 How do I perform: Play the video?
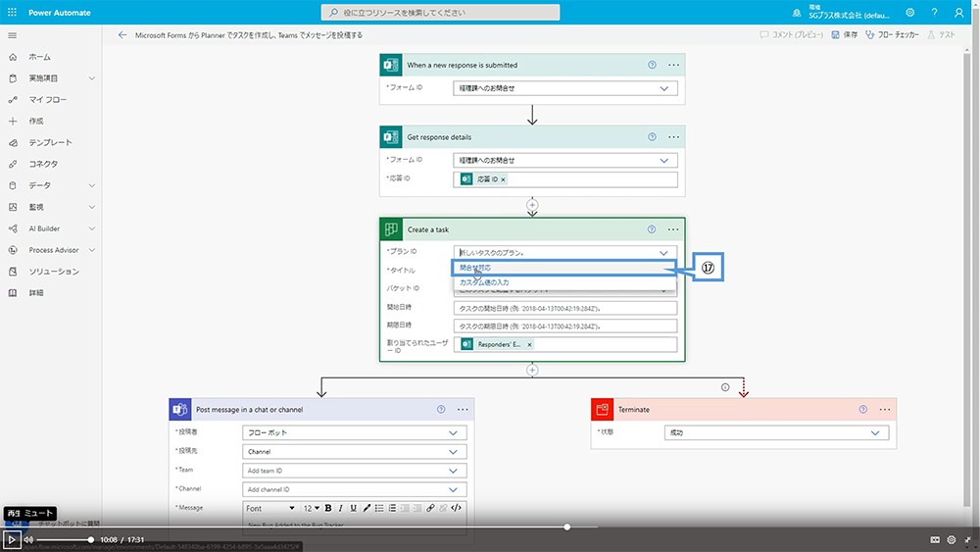(11, 539)
